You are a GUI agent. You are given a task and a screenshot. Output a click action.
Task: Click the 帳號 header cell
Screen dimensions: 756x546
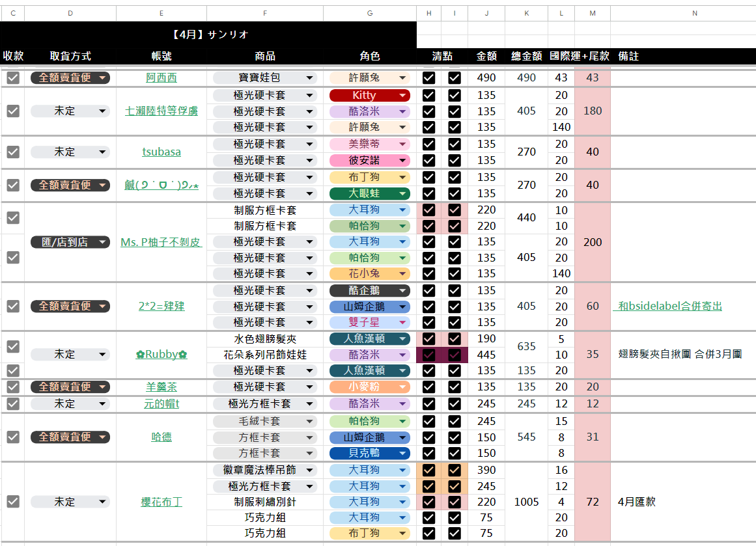coord(161,56)
